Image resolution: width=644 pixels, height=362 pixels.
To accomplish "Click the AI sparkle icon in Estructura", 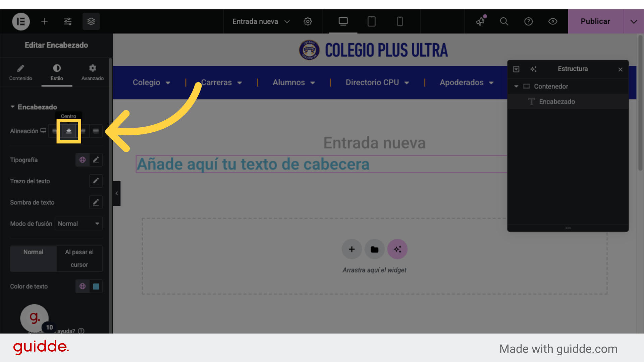I will tap(533, 69).
